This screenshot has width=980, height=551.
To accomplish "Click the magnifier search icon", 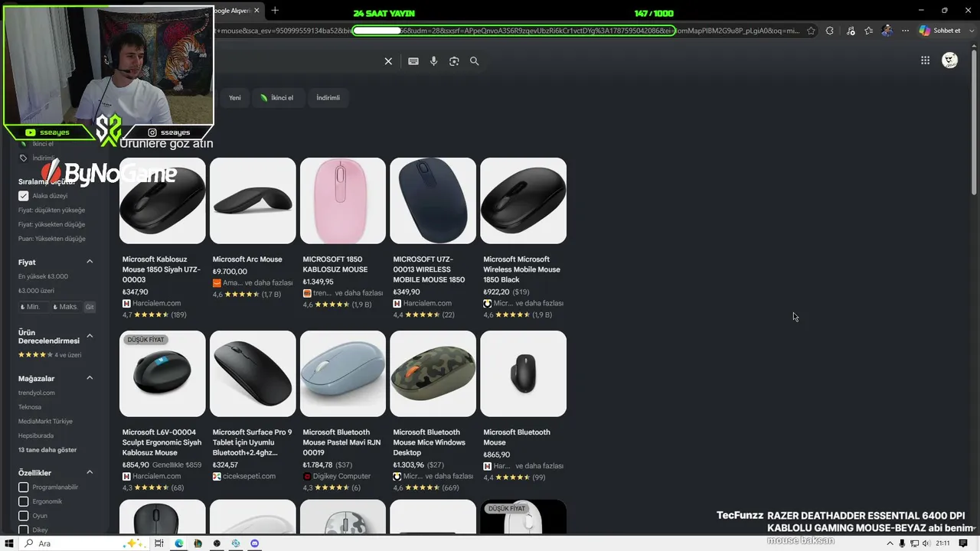I will (x=475, y=61).
